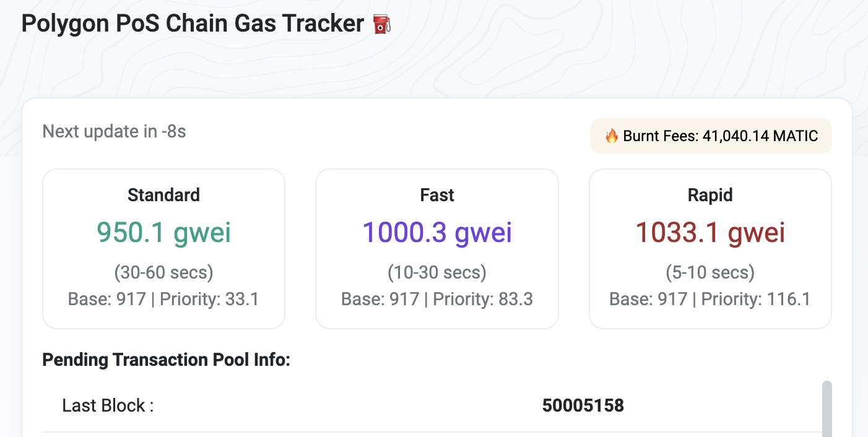Screen dimensions: 868x437
Task: Click Standard's Base and Priority breakdown text
Action: click(163, 299)
